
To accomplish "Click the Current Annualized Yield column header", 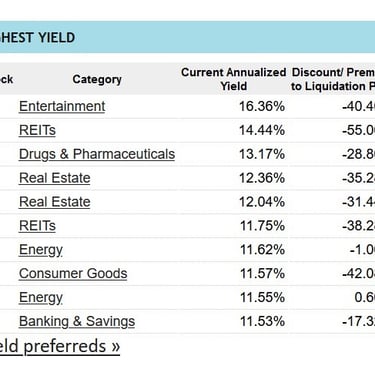I will point(234,79).
